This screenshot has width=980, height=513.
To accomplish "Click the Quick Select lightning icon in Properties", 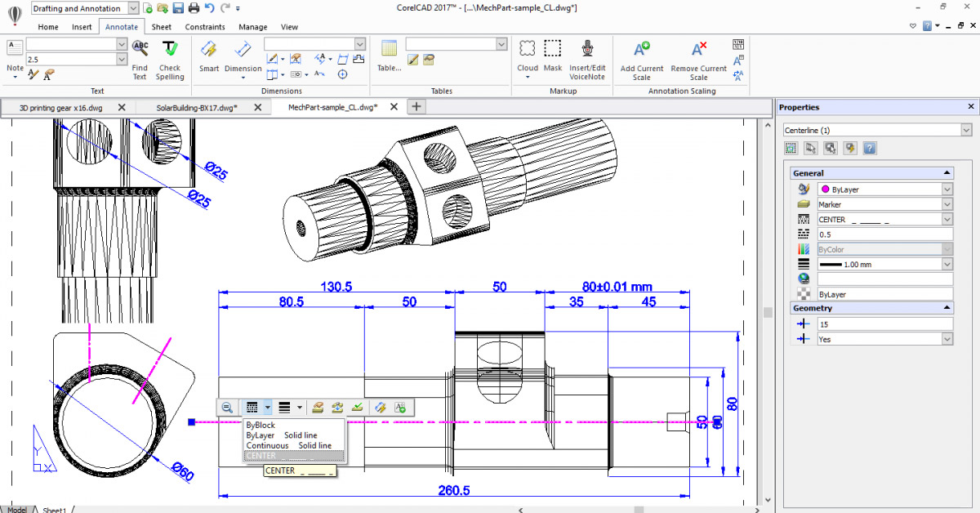I will 850,149.
